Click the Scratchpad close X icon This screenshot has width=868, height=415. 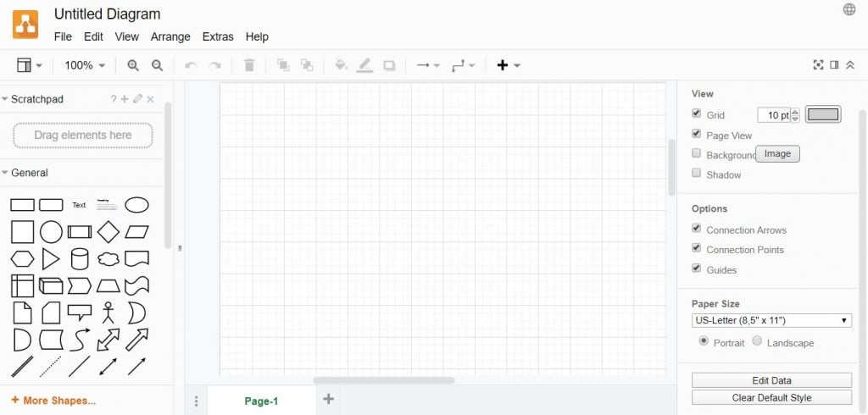tap(150, 99)
